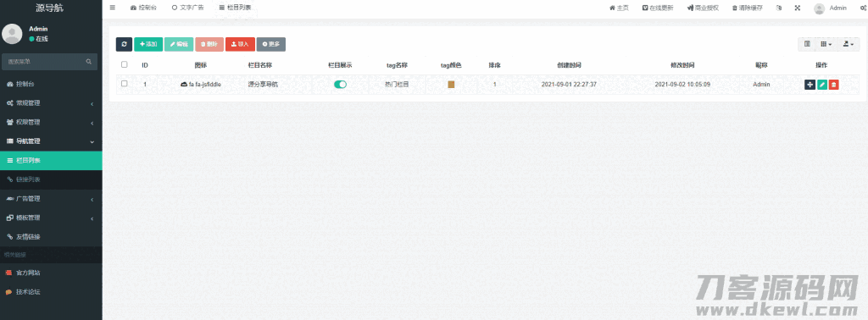Click 商业授权 in the top bar
This screenshot has height=320, width=868.
point(703,8)
